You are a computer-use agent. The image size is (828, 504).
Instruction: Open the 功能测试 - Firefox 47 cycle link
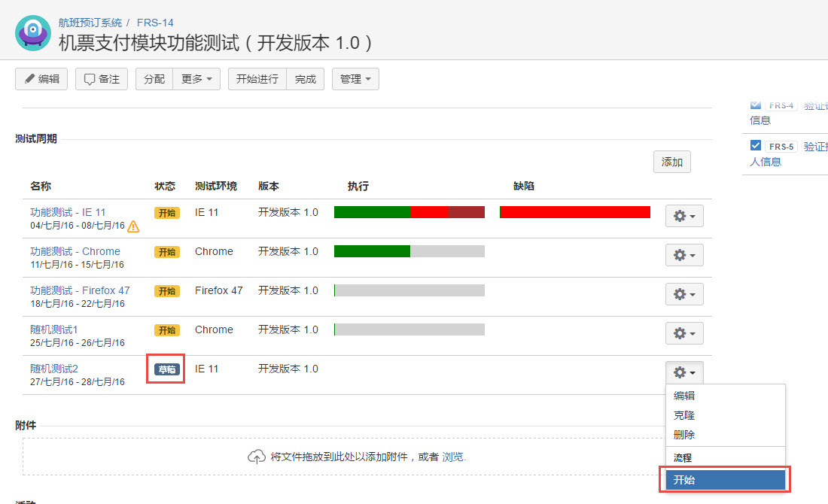coord(80,290)
